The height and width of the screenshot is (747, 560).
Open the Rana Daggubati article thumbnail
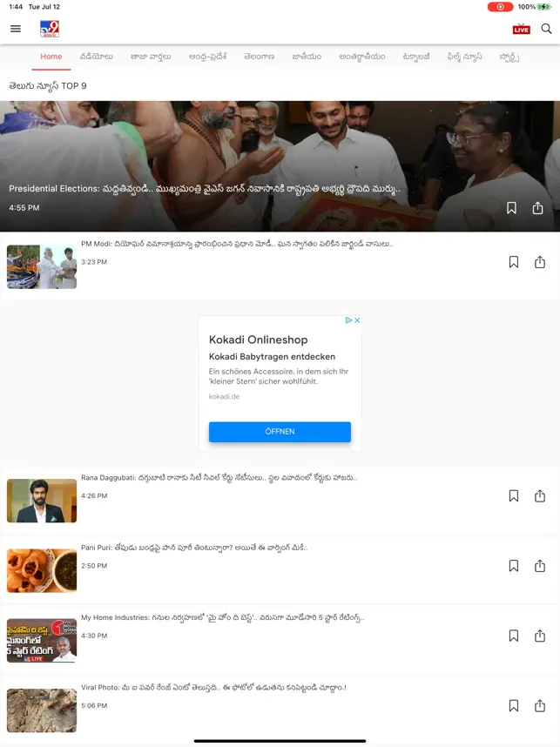coord(42,501)
